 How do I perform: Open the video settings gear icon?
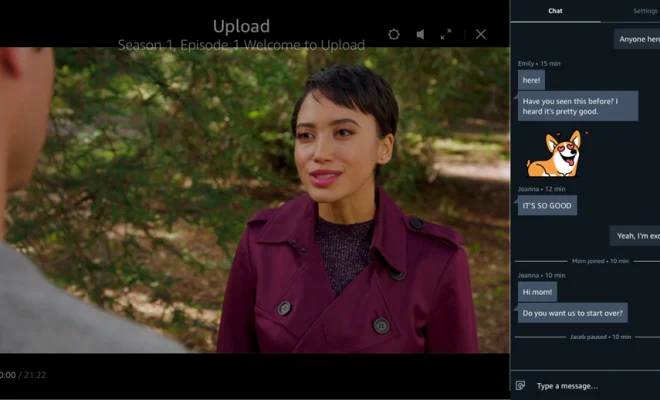tap(394, 34)
